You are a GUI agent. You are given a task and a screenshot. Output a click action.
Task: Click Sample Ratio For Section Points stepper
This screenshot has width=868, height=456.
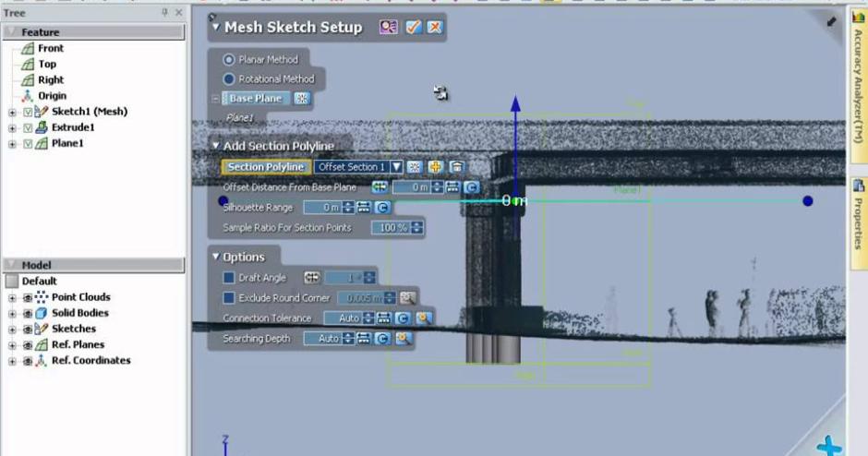coord(416,227)
